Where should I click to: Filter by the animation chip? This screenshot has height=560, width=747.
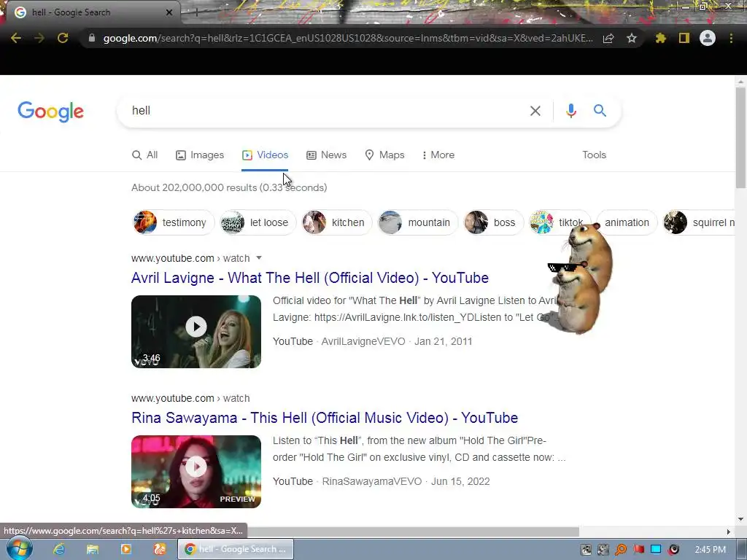[x=627, y=222]
